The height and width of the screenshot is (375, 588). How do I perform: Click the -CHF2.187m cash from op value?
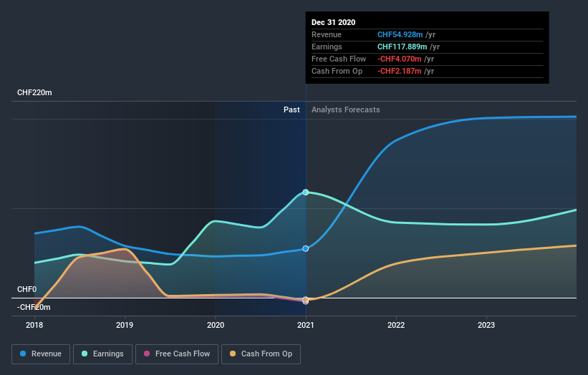(400, 71)
